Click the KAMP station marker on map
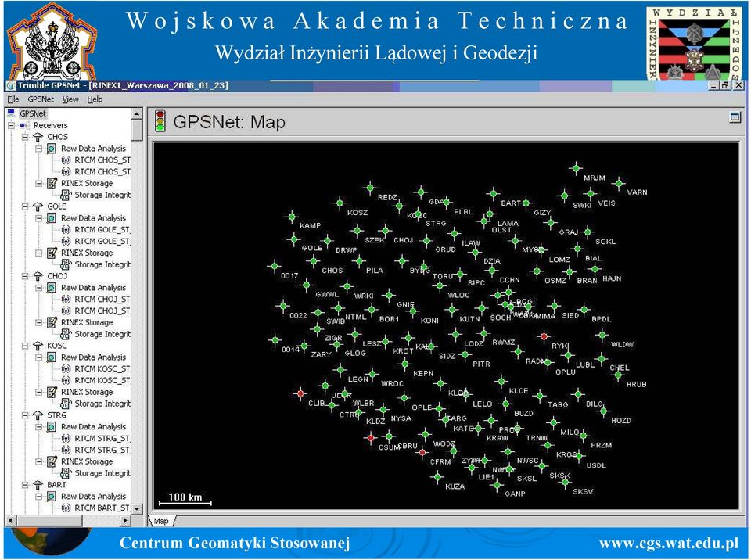 pyautogui.click(x=291, y=217)
